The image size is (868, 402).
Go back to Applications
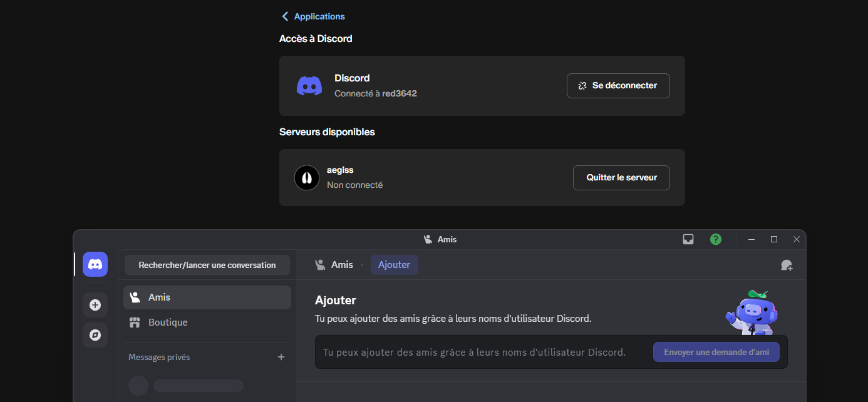point(313,16)
